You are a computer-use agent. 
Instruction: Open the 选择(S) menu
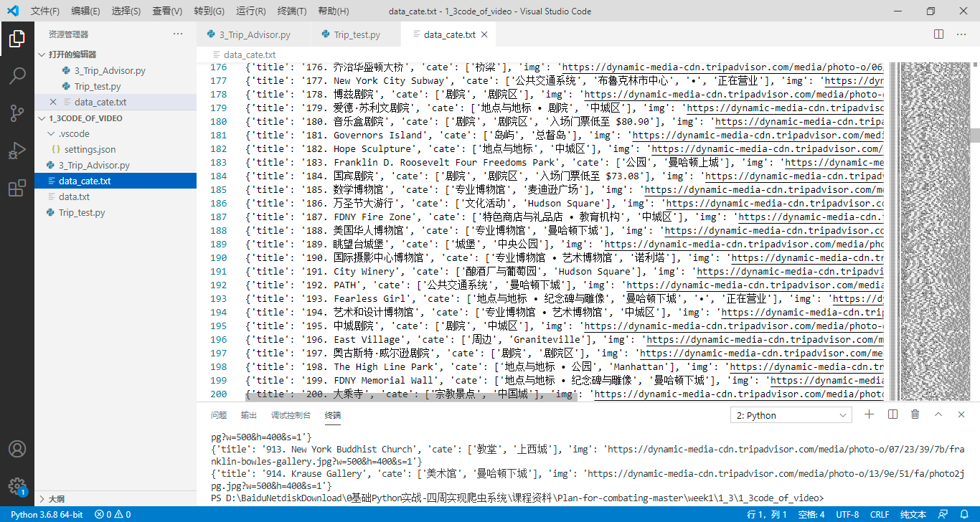126,11
